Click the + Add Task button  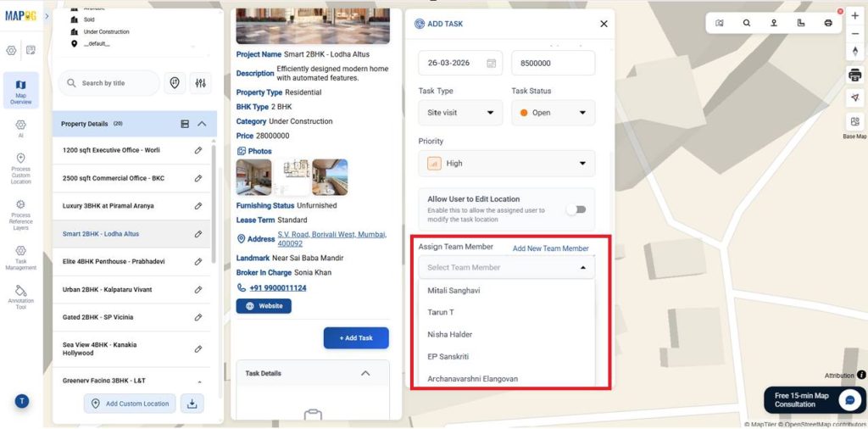[356, 337]
